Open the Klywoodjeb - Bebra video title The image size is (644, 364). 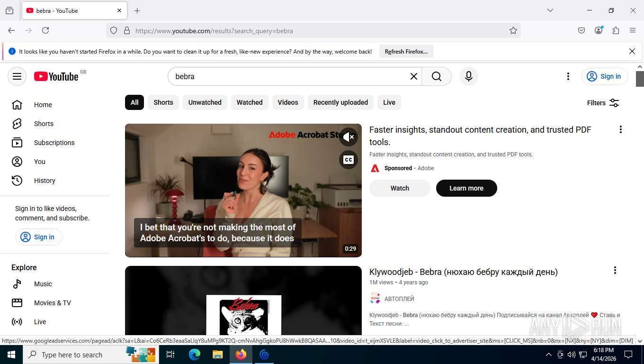pyautogui.click(x=464, y=272)
